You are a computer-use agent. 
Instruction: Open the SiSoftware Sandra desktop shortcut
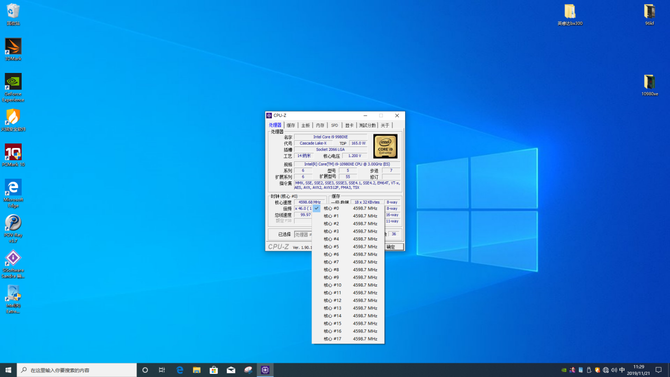click(13, 264)
